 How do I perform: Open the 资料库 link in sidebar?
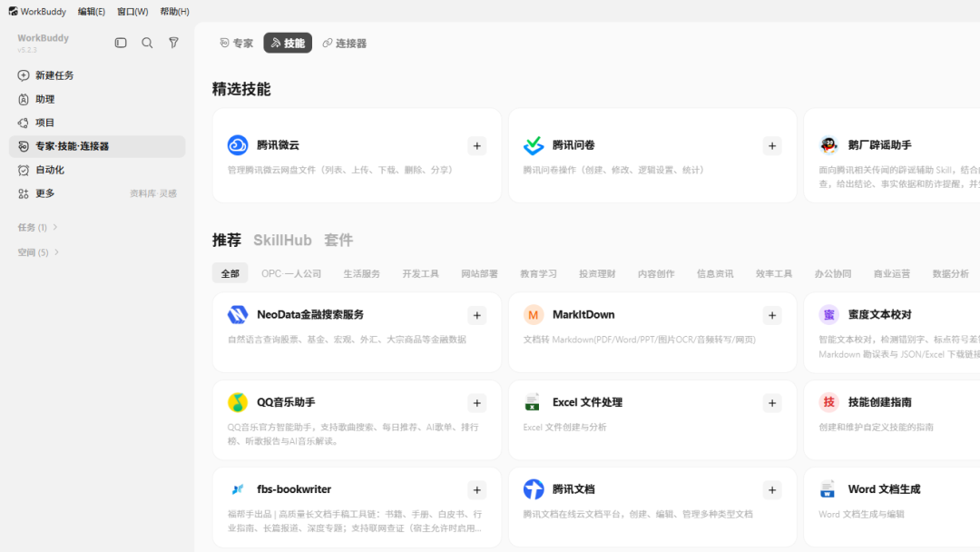(142, 193)
